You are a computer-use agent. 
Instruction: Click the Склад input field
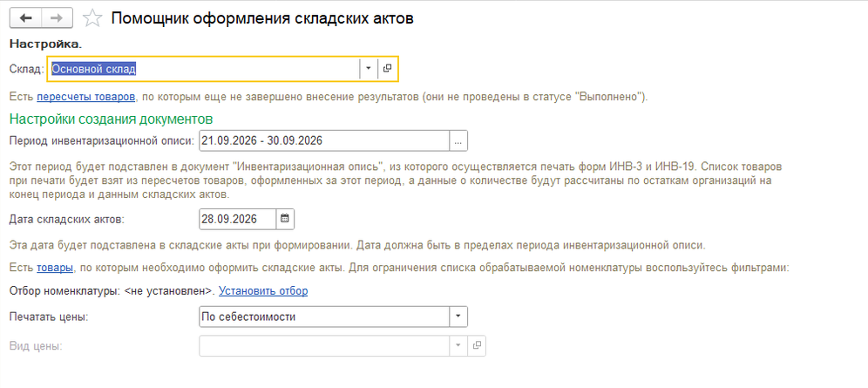[x=204, y=69]
